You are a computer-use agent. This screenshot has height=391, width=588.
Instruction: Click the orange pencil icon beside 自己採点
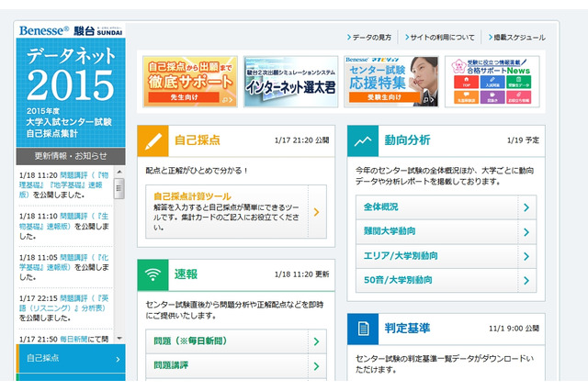[153, 140]
